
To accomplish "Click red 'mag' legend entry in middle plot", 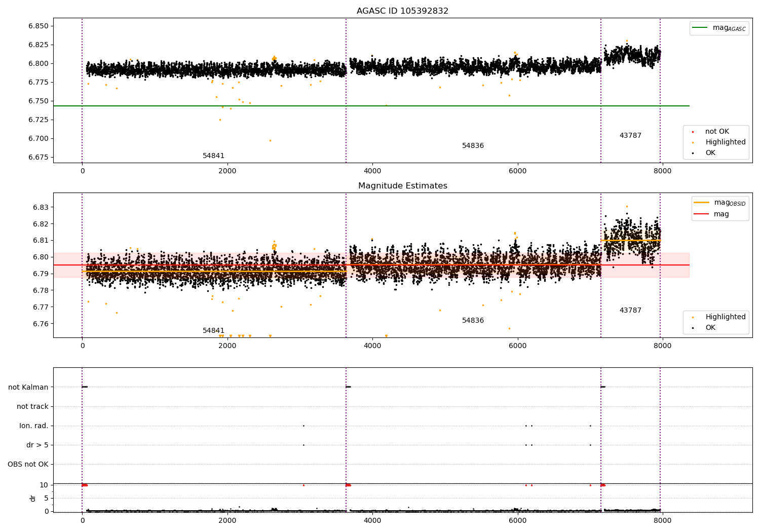I will pyautogui.click(x=711, y=214).
